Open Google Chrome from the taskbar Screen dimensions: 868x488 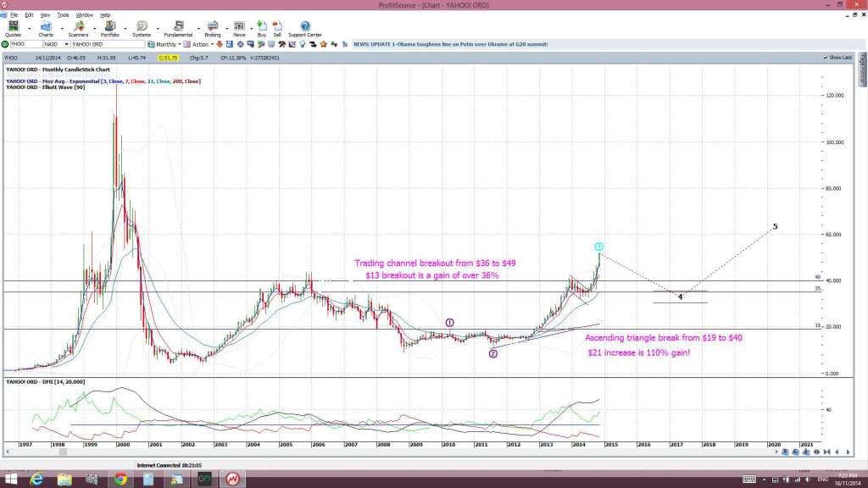coord(120,480)
